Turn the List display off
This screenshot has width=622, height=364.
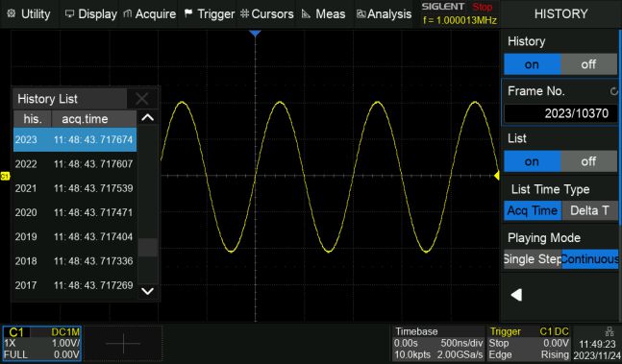(589, 161)
